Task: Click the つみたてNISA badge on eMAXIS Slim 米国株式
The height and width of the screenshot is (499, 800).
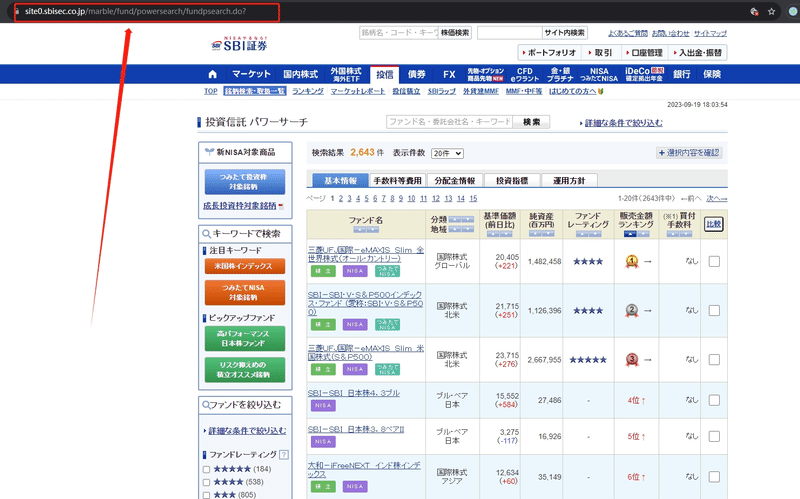Action: pos(387,369)
